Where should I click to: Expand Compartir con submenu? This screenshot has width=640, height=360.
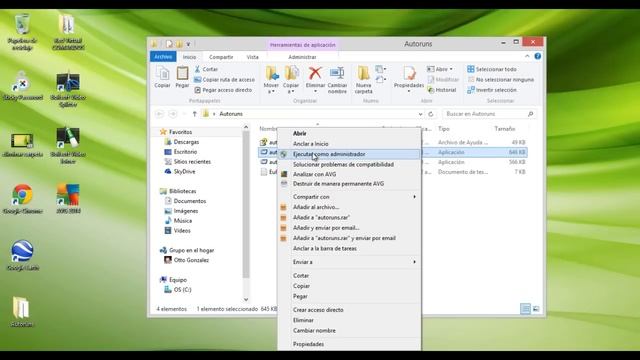coord(349,197)
